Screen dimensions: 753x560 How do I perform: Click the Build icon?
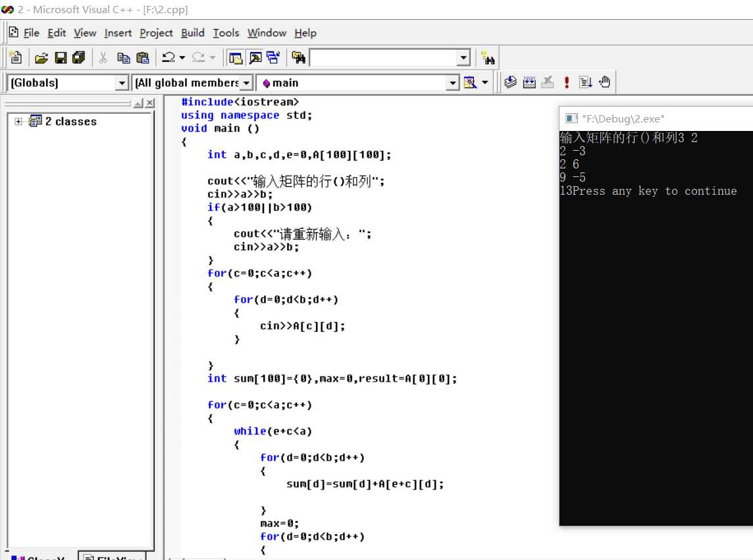tap(529, 82)
